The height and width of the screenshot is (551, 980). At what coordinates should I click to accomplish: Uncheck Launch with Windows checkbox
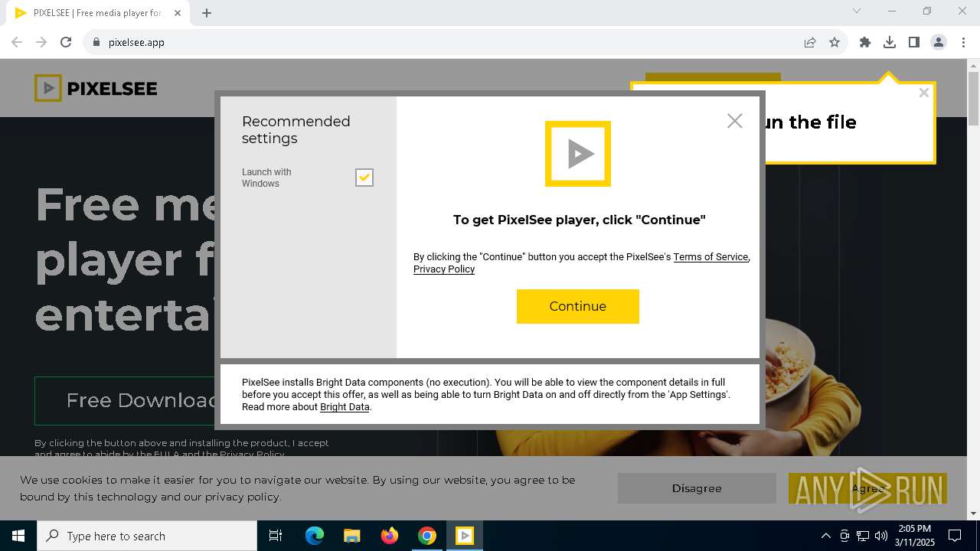(364, 178)
